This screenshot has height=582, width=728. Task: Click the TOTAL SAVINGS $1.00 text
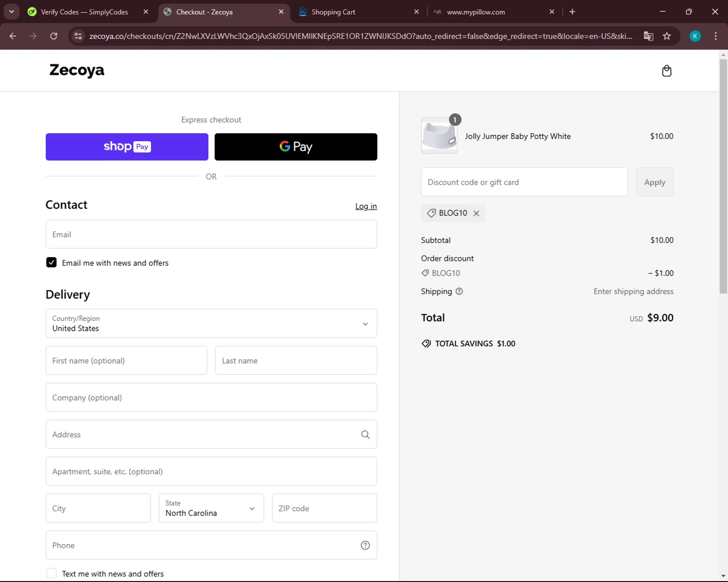[x=475, y=343]
